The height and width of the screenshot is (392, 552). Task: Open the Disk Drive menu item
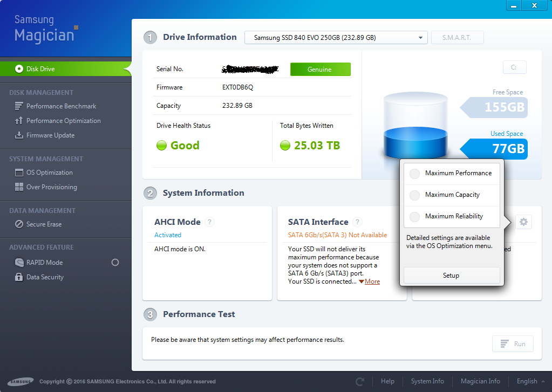tap(65, 69)
